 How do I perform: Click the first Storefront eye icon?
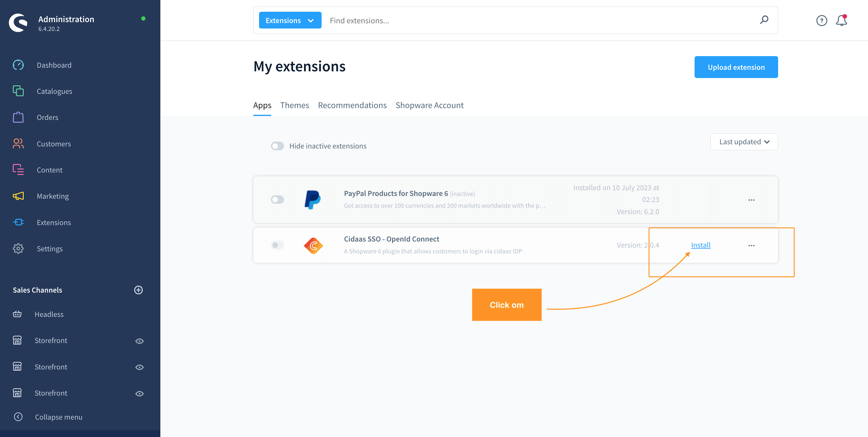(x=140, y=341)
